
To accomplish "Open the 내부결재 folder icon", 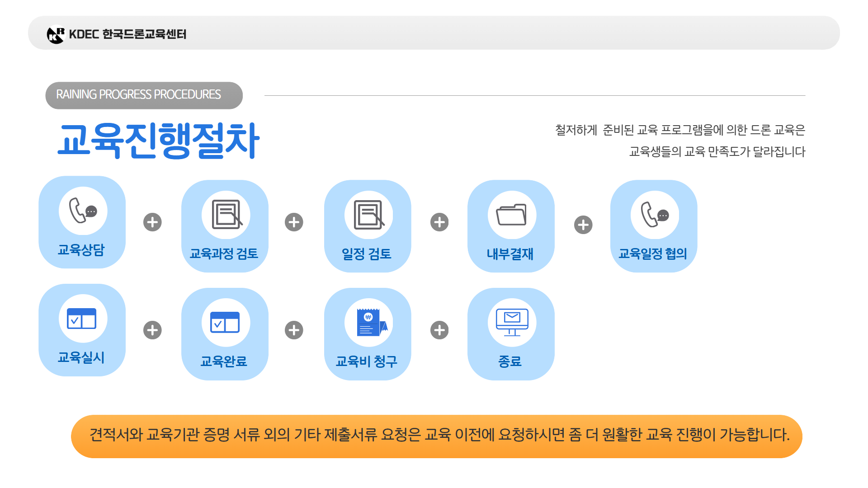I will tap(511, 214).
